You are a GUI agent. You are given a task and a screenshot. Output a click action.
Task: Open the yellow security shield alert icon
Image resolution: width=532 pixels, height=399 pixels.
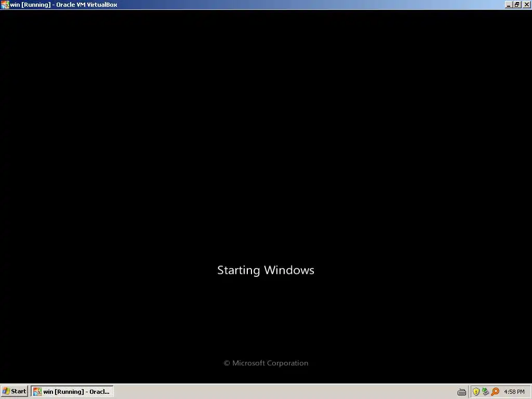pyautogui.click(x=476, y=392)
